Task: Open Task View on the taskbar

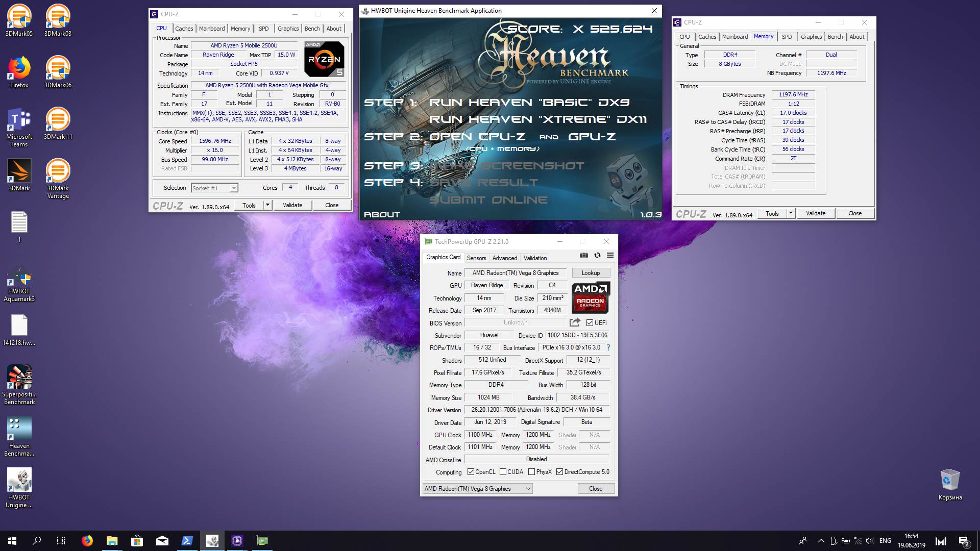Action: tap(61, 541)
